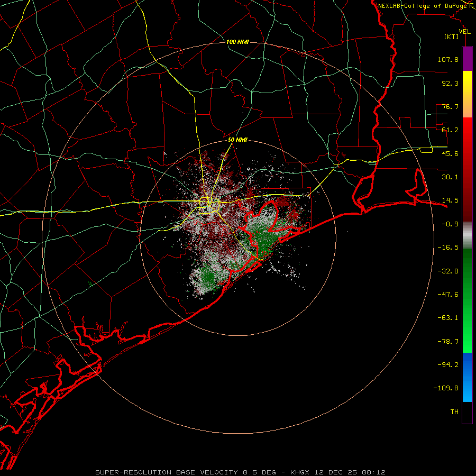The width and height of the screenshot is (476, 476).
Task: Click the KHGX station identifier
Action: (301, 472)
